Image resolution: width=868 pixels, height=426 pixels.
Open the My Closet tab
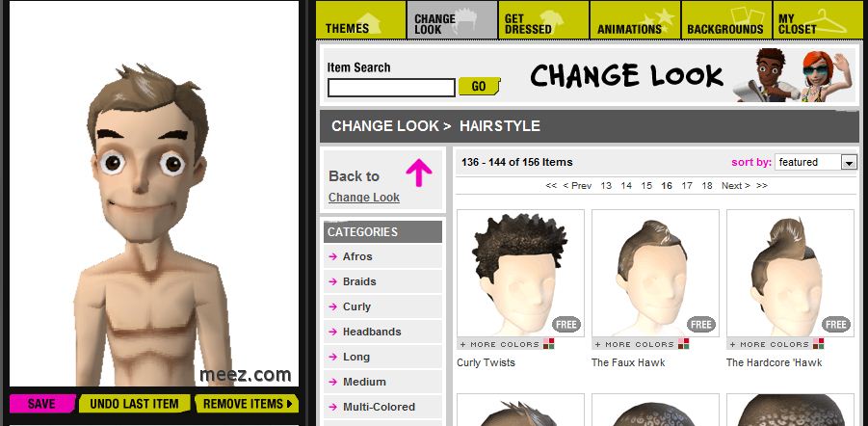click(x=817, y=20)
